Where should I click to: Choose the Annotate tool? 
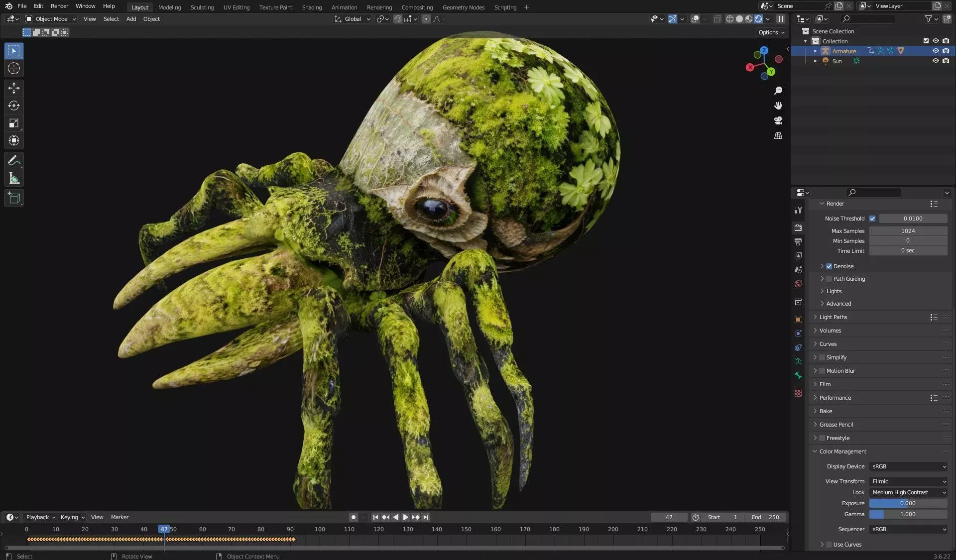coord(14,160)
